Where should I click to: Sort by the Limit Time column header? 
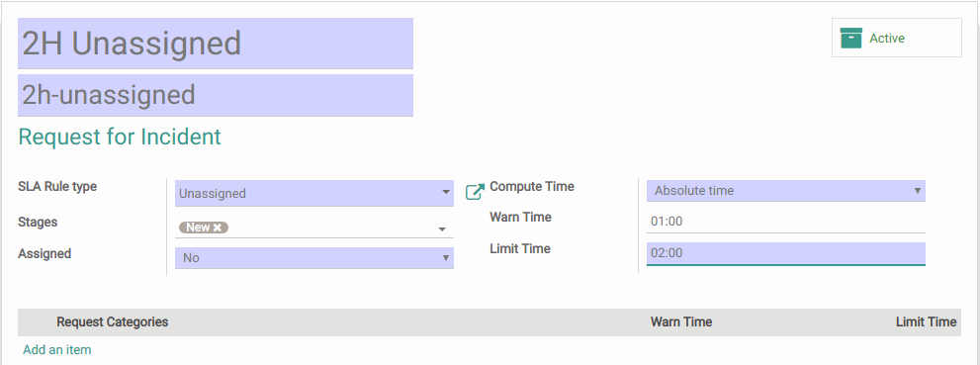point(927,321)
